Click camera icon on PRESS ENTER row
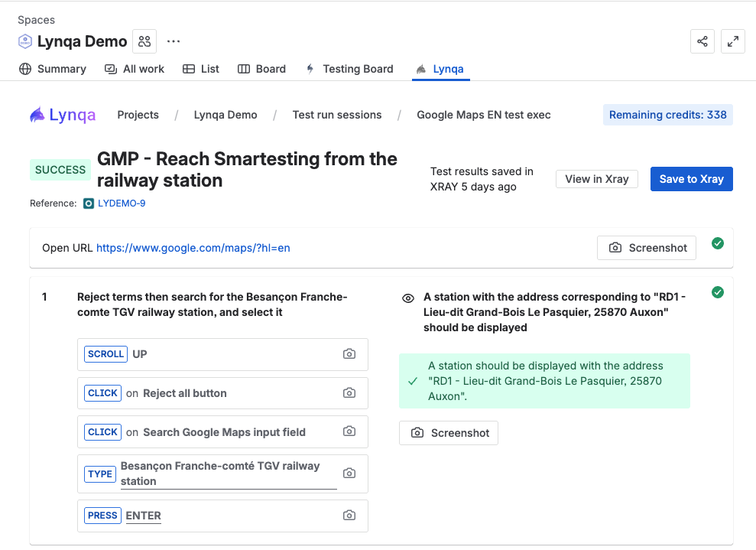This screenshot has width=756, height=550. [349, 516]
